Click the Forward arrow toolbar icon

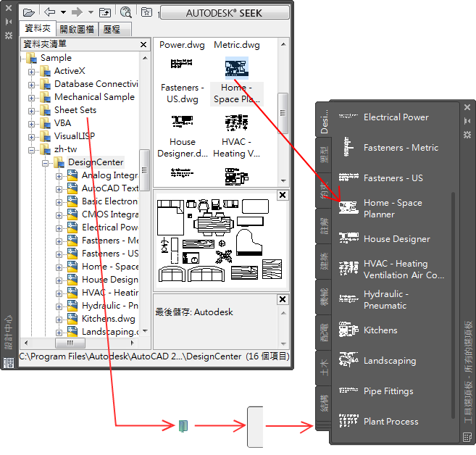77,12
